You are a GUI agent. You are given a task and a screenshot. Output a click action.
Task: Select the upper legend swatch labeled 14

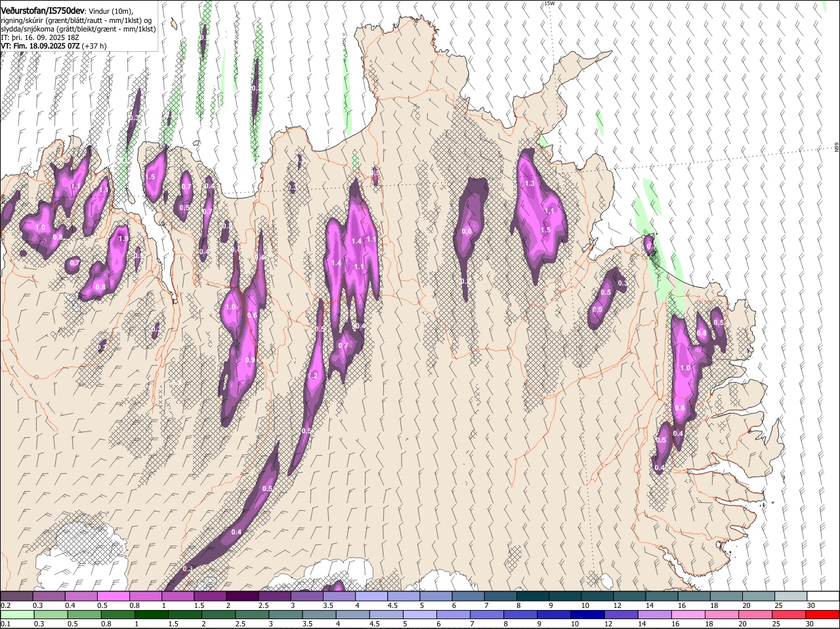point(660,596)
